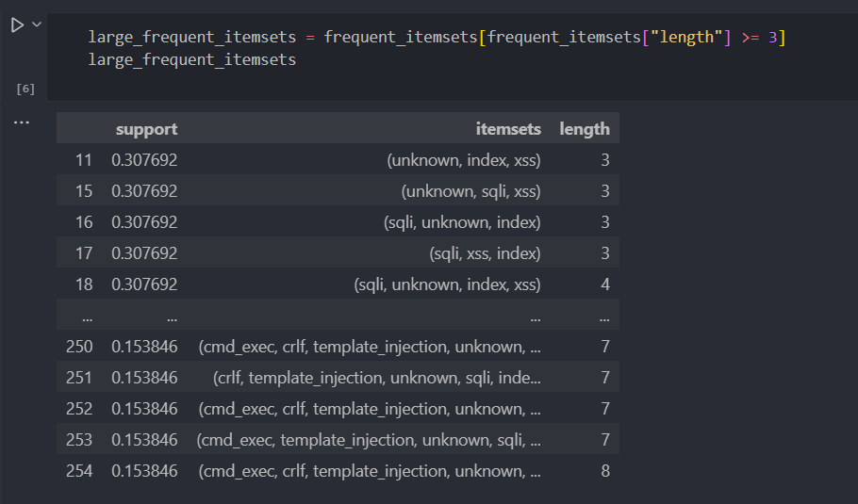Select row index 11 in output table
This screenshot has width=858, height=504.
click(x=83, y=160)
